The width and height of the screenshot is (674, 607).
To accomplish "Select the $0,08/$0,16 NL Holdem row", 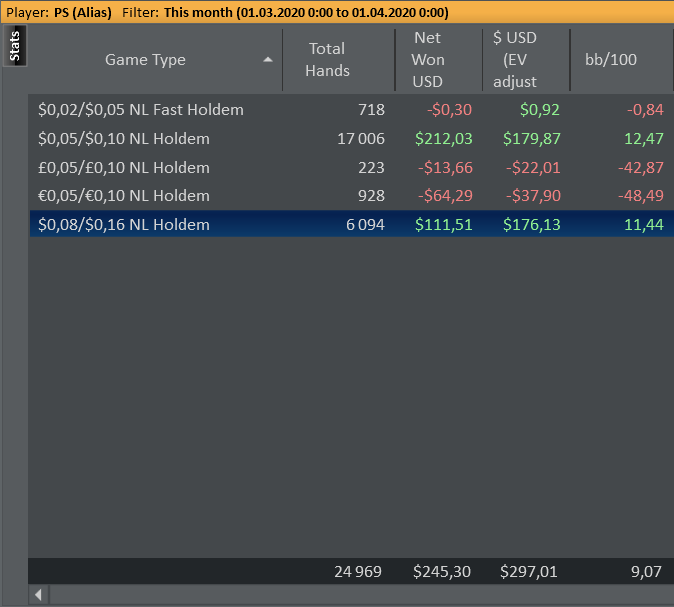I will point(351,224).
